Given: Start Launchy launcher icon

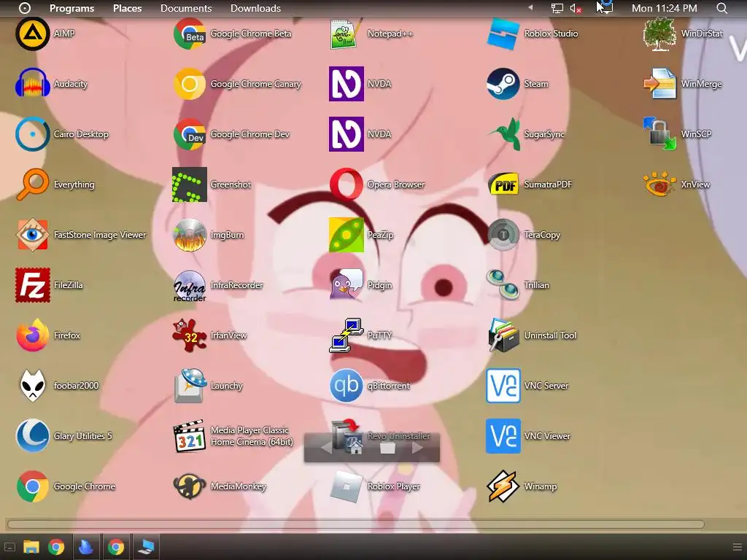Looking at the screenshot, I should pyautogui.click(x=189, y=386).
